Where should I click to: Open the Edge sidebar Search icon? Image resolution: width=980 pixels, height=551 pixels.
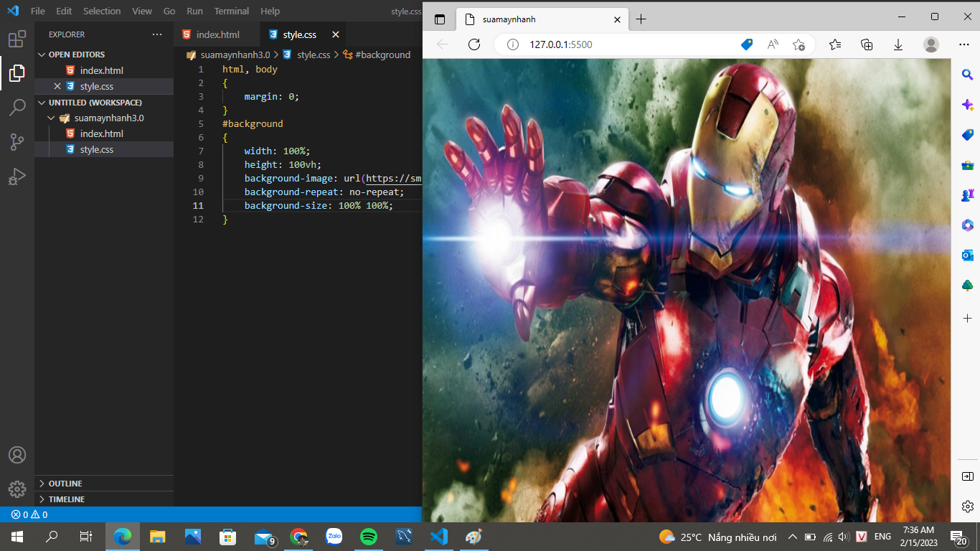967,74
